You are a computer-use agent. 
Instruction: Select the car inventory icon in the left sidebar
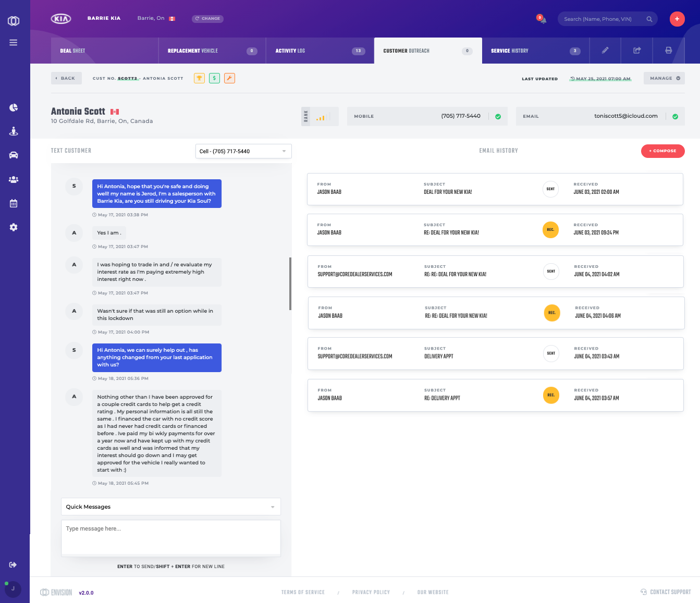point(14,155)
